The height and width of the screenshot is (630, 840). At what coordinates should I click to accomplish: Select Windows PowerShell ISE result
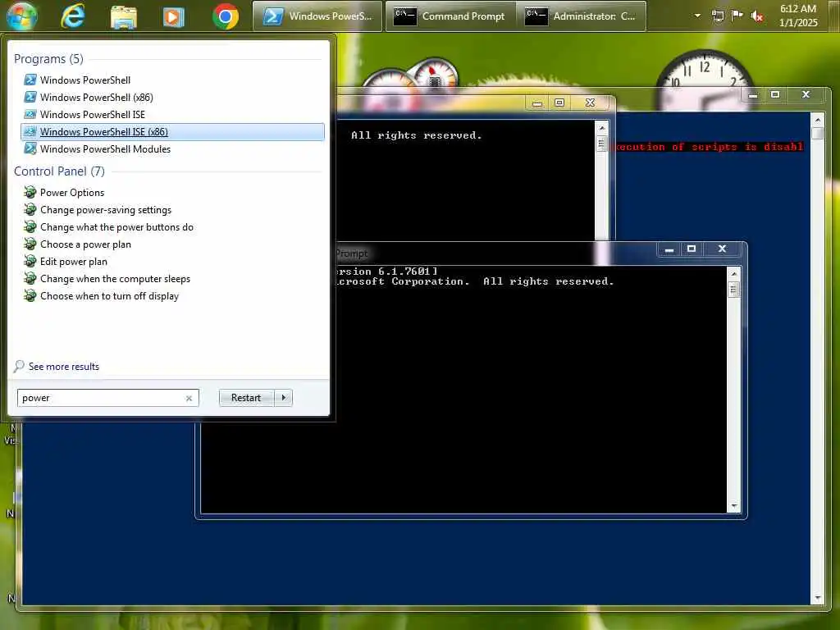pyautogui.click(x=172, y=114)
